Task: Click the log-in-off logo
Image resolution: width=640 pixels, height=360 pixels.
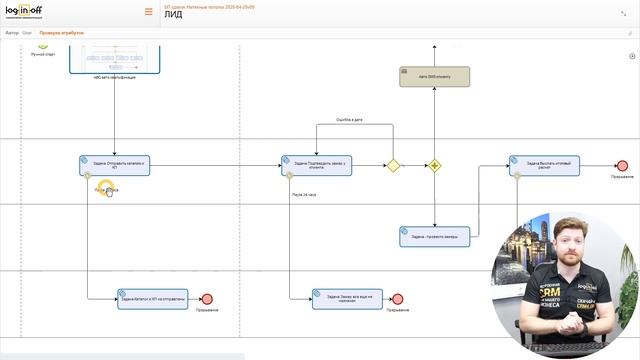Action: click(x=24, y=12)
